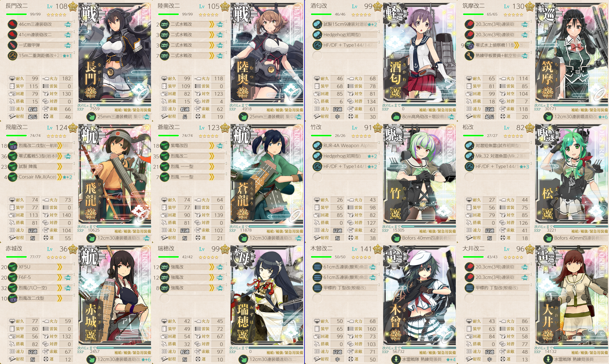Expand the small arrow beside 一式徹甲弾 slot
Viewport: 609px width, 364px height.
[x=74, y=42]
